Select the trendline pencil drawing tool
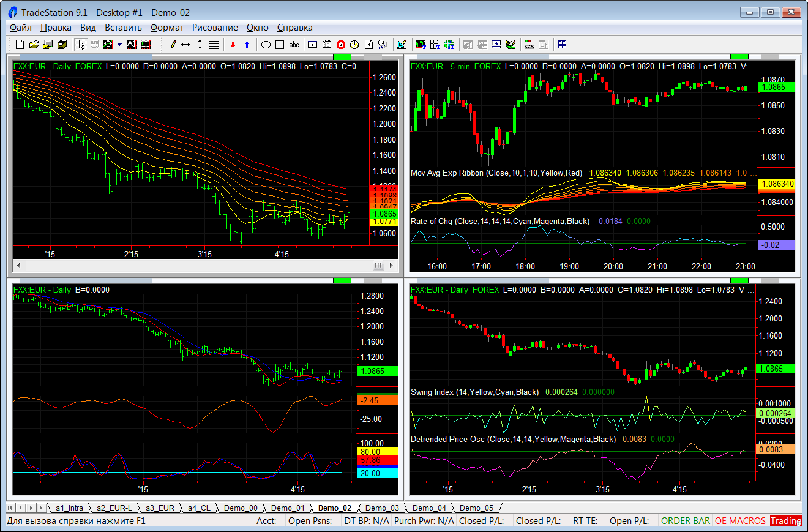808x532 pixels. [172, 44]
